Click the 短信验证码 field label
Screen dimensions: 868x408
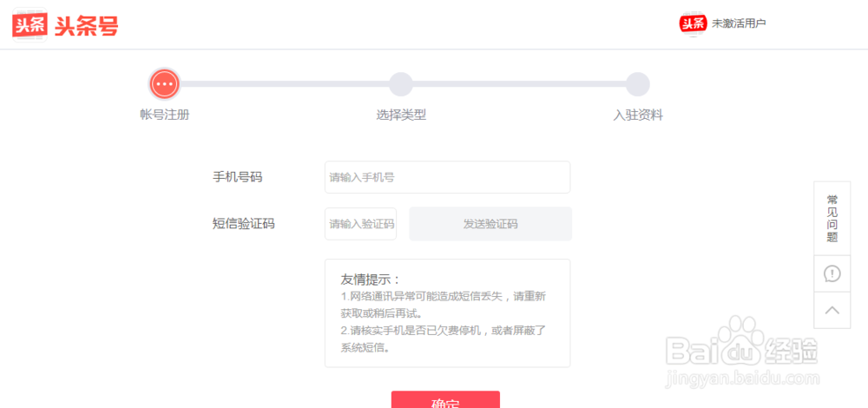point(244,224)
